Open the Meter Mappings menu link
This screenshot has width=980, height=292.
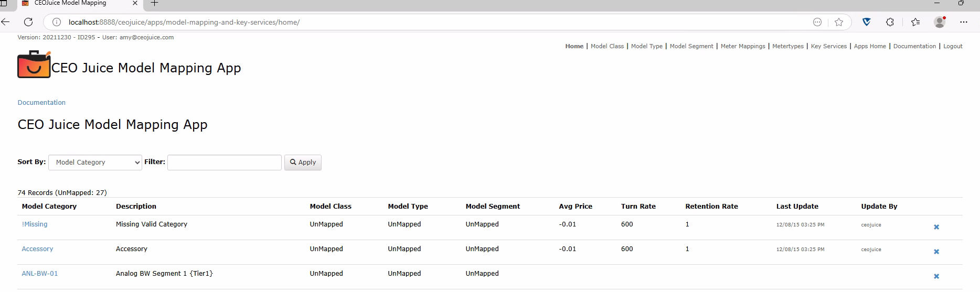coord(743,46)
